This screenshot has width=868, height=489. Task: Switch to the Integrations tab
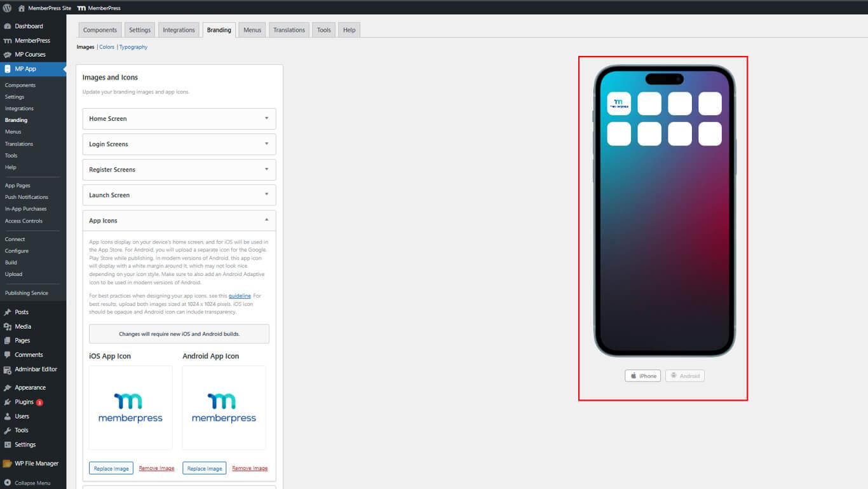tap(179, 30)
